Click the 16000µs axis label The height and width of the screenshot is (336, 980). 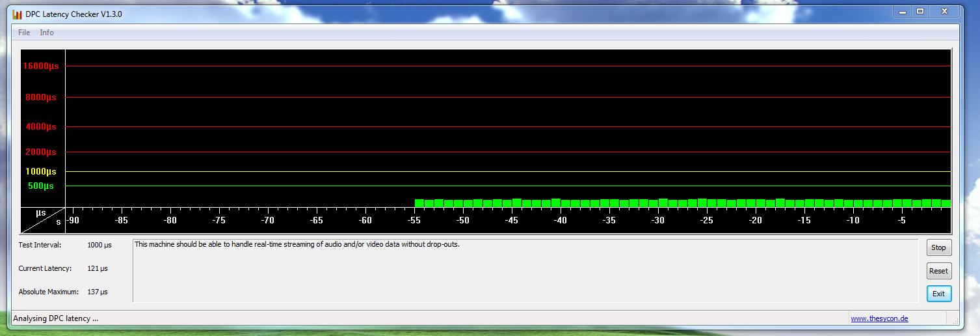(41, 66)
